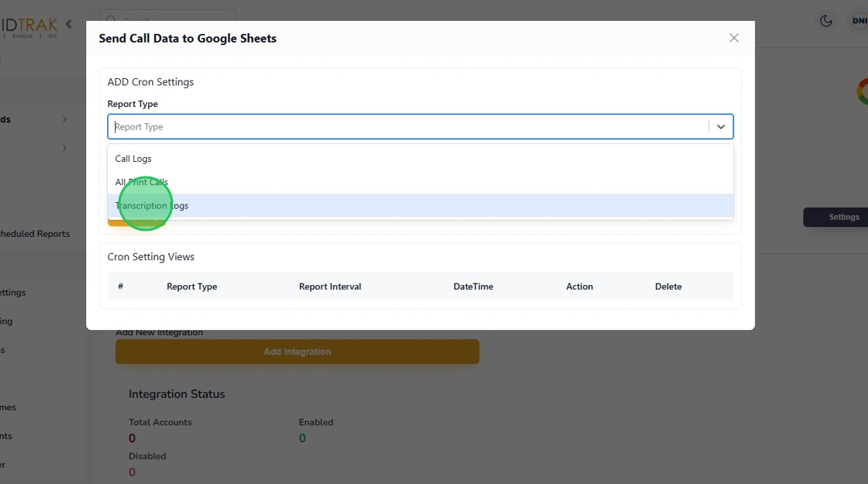Click the SIDTRAK logo

29,25
